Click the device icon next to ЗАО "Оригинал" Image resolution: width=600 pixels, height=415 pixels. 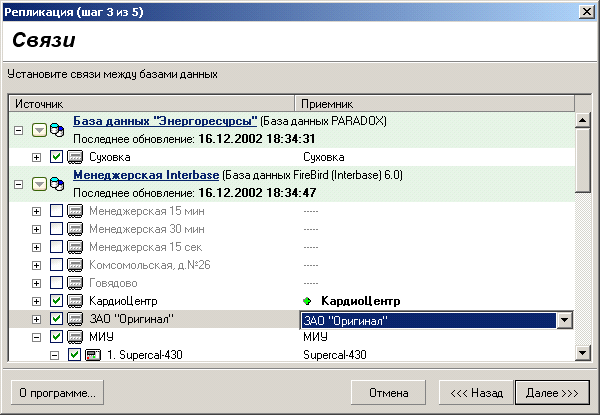point(75,319)
